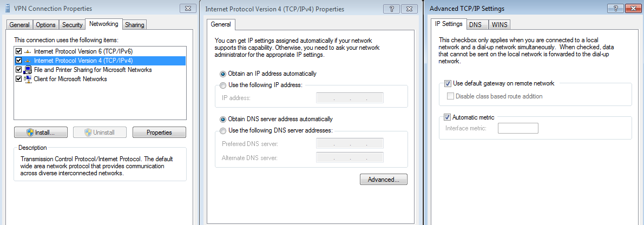Select Use the following IP address
This screenshot has height=225, width=644.
click(223, 85)
